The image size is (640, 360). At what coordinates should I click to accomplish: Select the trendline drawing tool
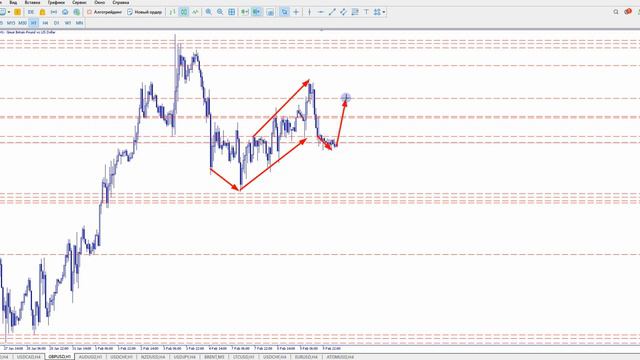point(332,12)
